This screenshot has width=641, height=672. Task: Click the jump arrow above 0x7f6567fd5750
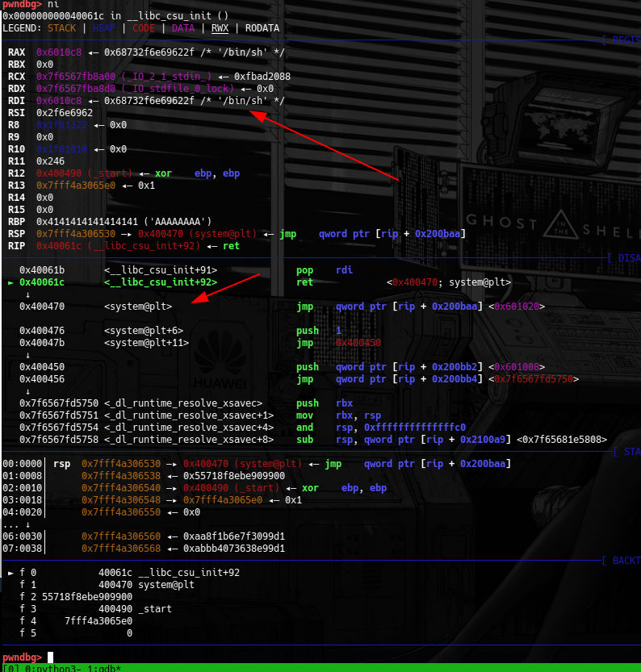pyautogui.click(x=28, y=391)
